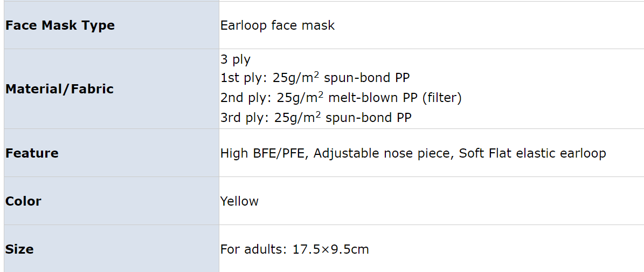Select the "Yellow" color value
The width and height of the screenshot is (644, 272).
[239, 201]
